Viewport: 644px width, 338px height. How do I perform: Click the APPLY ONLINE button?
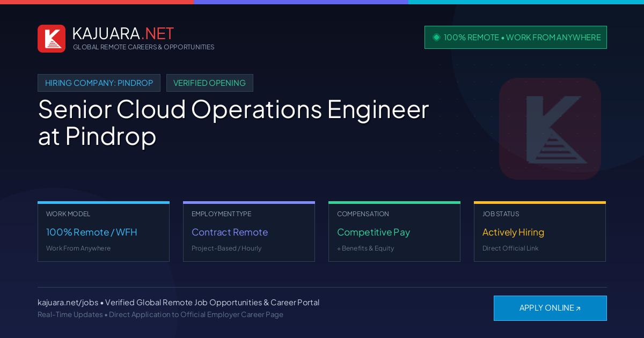[x=550, y=308]
